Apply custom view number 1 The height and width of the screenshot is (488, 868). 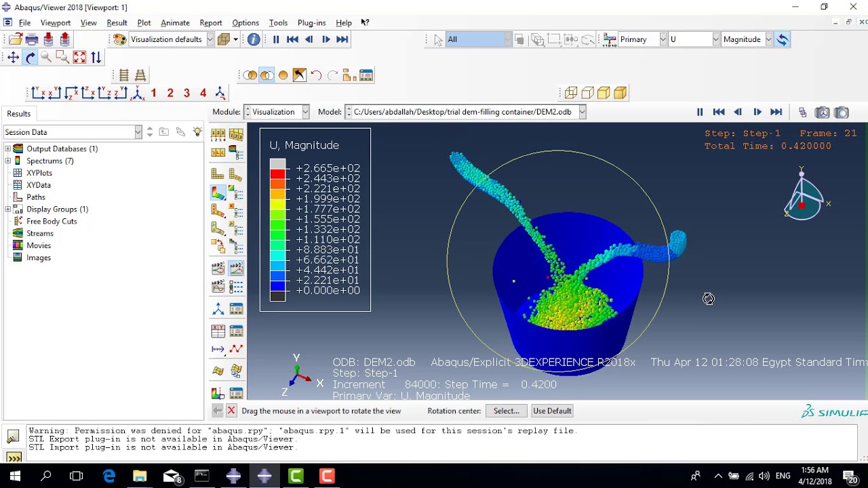154,93
